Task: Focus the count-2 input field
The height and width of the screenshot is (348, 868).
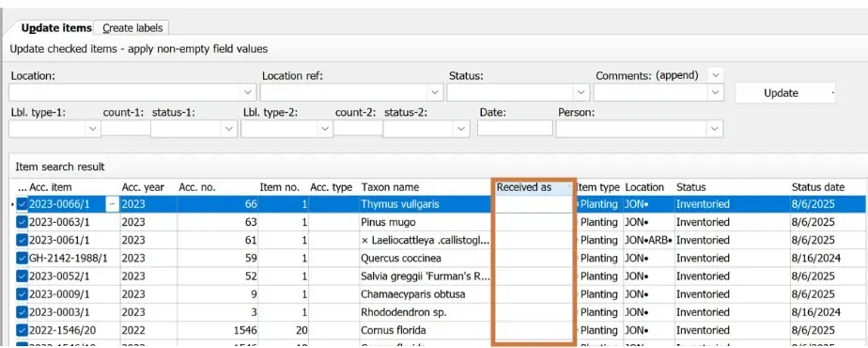Action: click(358, 129)
